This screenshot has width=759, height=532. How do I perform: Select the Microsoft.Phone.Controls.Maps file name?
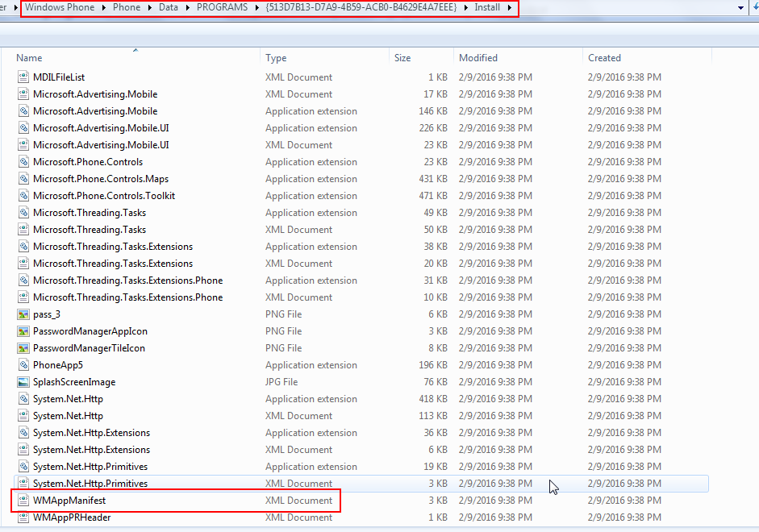[101, 179]
